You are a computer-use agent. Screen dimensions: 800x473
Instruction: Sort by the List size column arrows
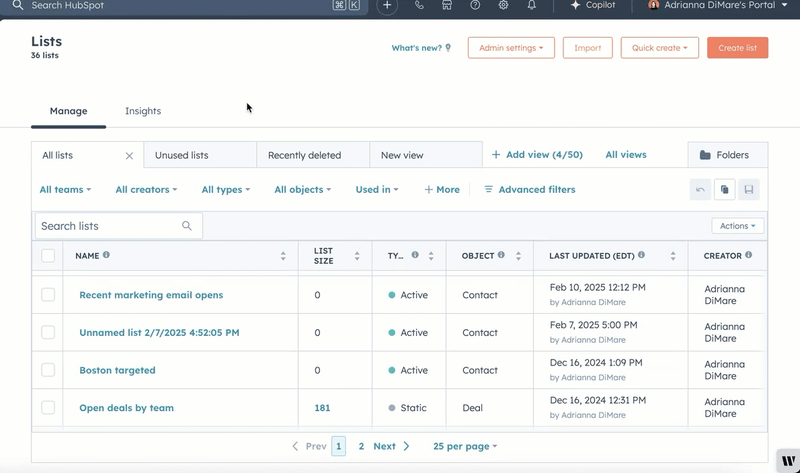[357, 256]
